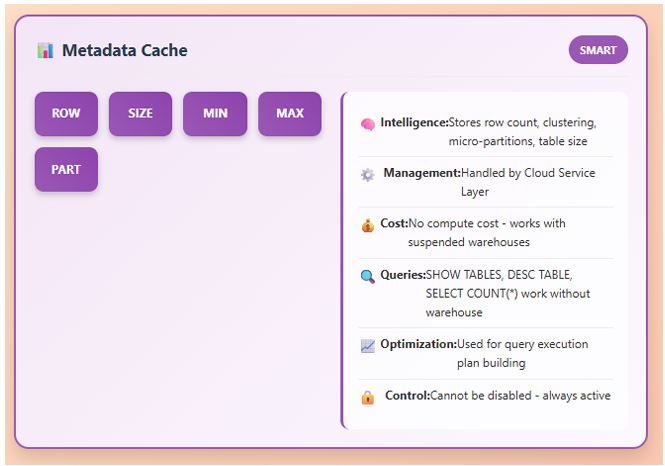Click the trending chart icon beside Optimization
This screenshot has width=665, height=466.
click(x=367, y=345)
